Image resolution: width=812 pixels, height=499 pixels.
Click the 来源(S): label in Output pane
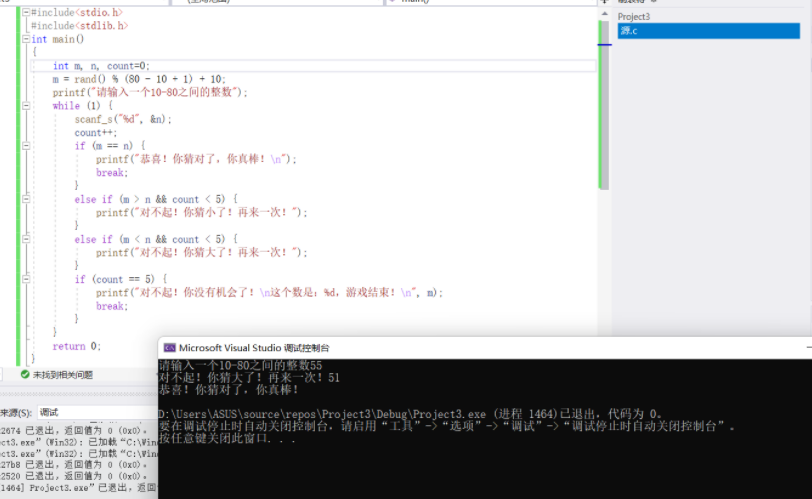coord(16,413)
